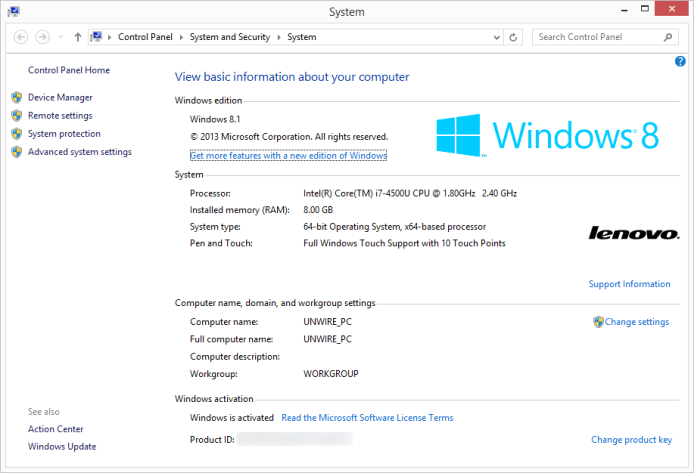Select Control Panel breadcrumb
Screen dimensions: 694x473
[x=144, y=37]
